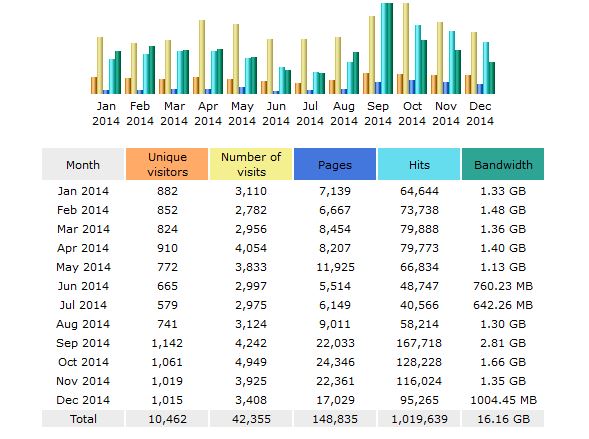Click the orange Unique visitors column header

click(x=167, y=164)
